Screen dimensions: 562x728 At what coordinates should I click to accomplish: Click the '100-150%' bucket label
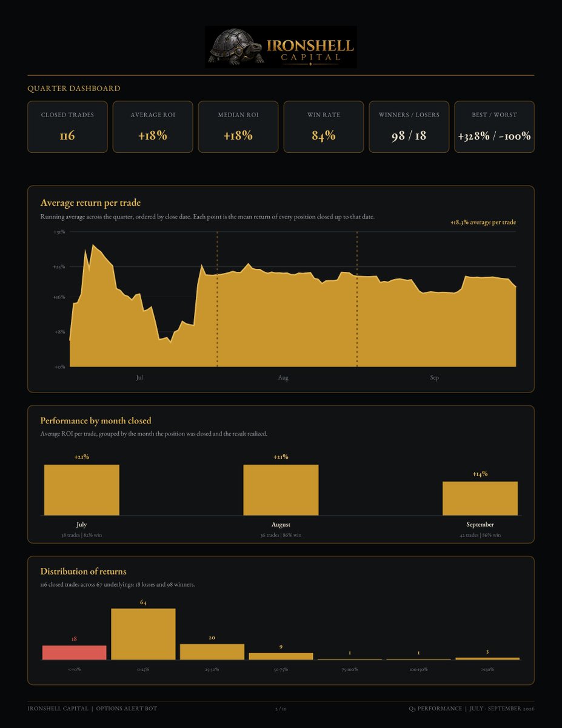click(x=419, y=670)
